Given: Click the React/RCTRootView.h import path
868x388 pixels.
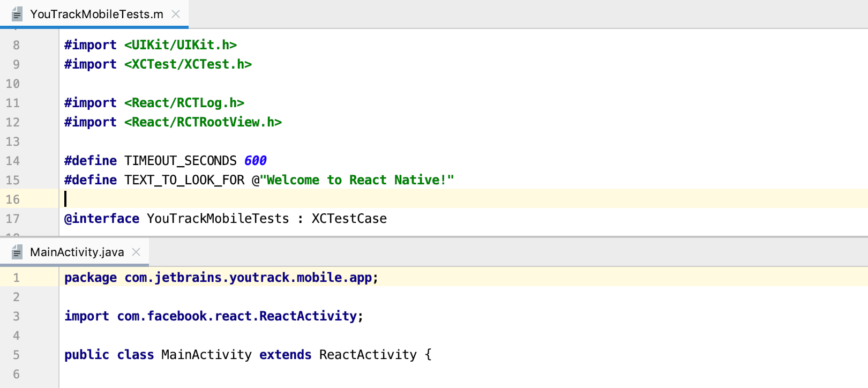Looking at the screenshot, I should 203,122.
